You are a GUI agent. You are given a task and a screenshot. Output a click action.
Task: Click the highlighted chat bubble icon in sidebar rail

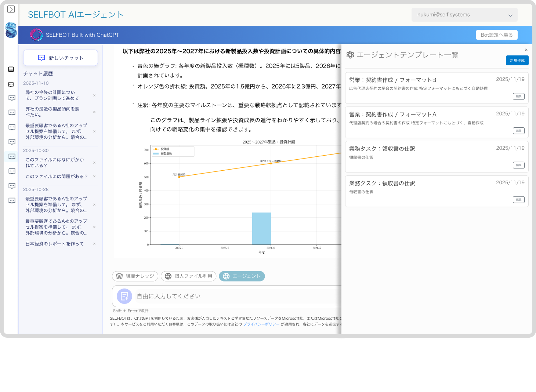[x=11, y=156]
